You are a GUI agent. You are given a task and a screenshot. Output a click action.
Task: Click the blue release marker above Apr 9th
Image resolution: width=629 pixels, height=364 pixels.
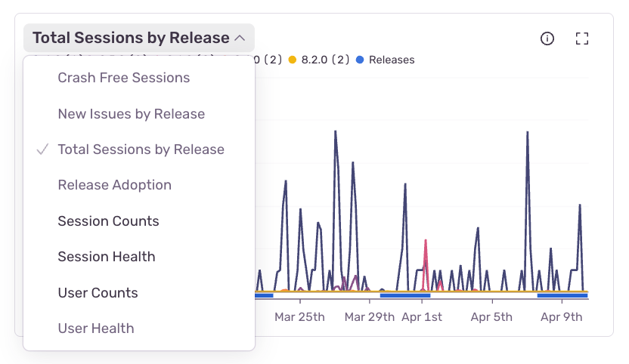click(561, 295)
